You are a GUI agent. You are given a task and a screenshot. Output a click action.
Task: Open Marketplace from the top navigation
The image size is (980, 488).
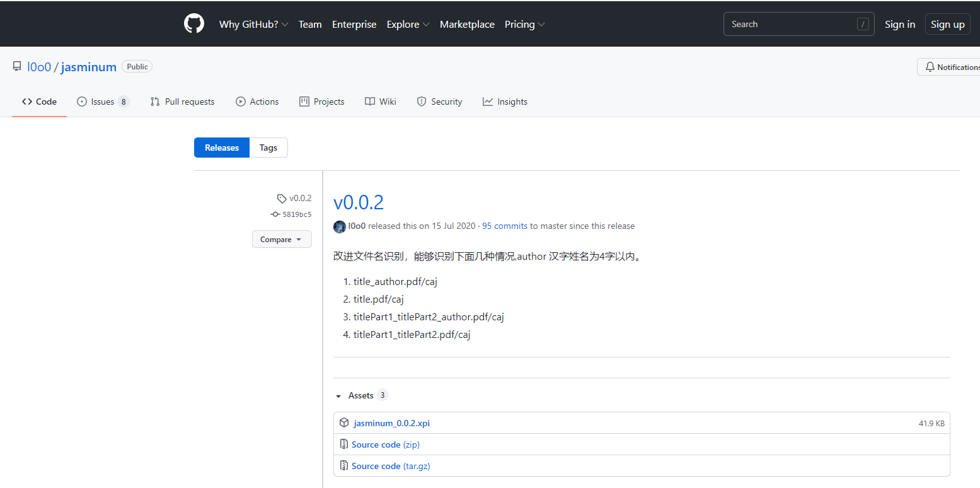click(467, 24)
